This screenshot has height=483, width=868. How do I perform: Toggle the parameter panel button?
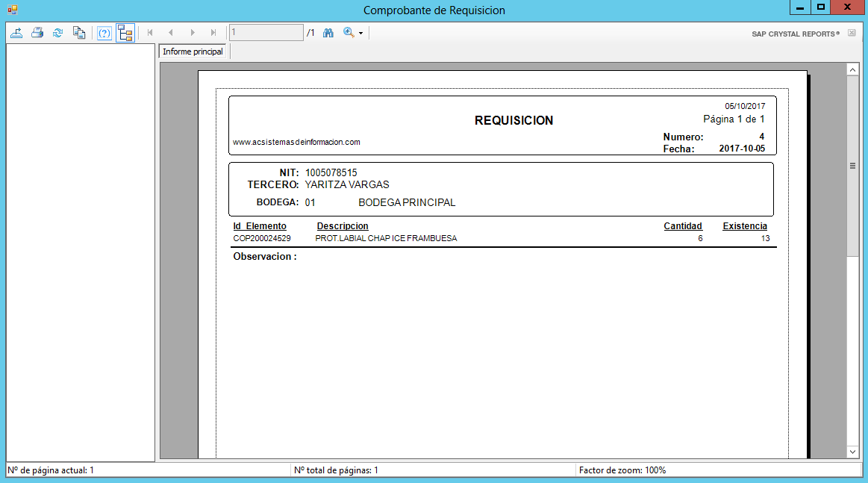(x=104, y=33)
